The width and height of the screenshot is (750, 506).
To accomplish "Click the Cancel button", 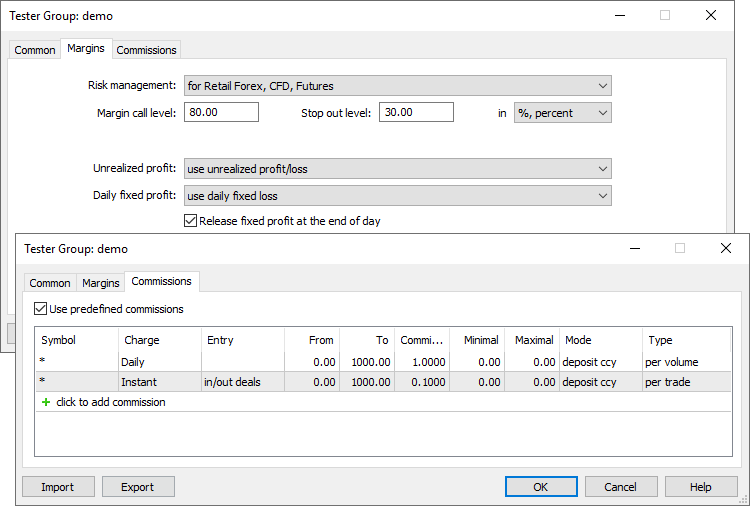I will pyautogui.click(x=619, y=487).
